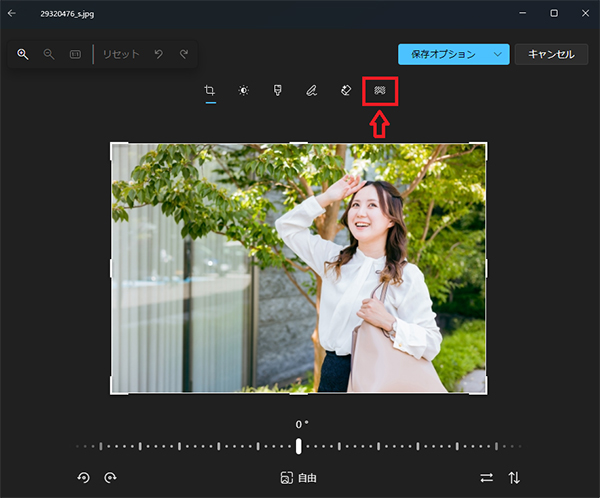The width and height of the screenshot is (600, 498).
Task: Open the Filter tool
Action: tap(277, 91)
